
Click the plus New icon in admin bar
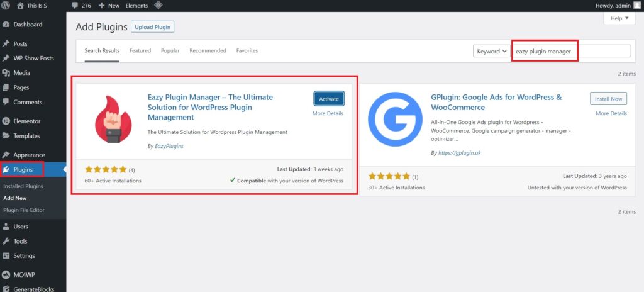(101, 5)
